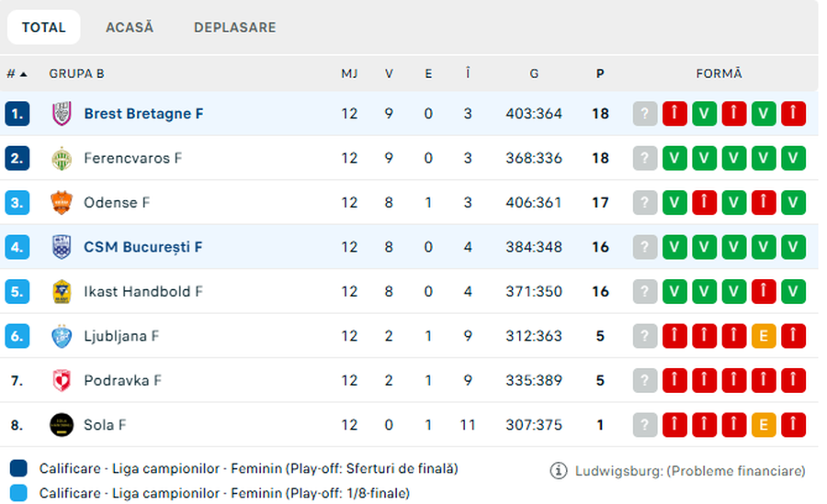
Task: Select the Total standings tab
Action: [x=44, y=28]
